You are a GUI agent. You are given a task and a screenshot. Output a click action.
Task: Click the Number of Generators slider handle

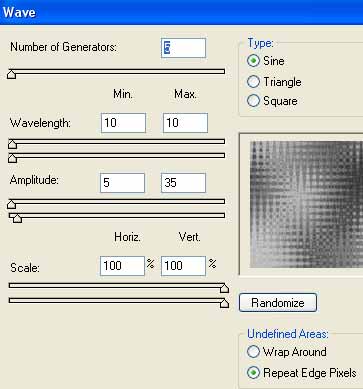coord(11,74)
